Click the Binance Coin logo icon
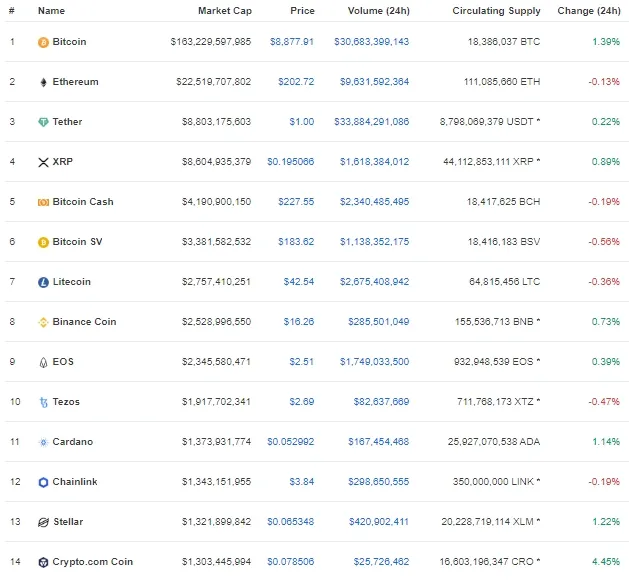 click(x=43, y=322)
